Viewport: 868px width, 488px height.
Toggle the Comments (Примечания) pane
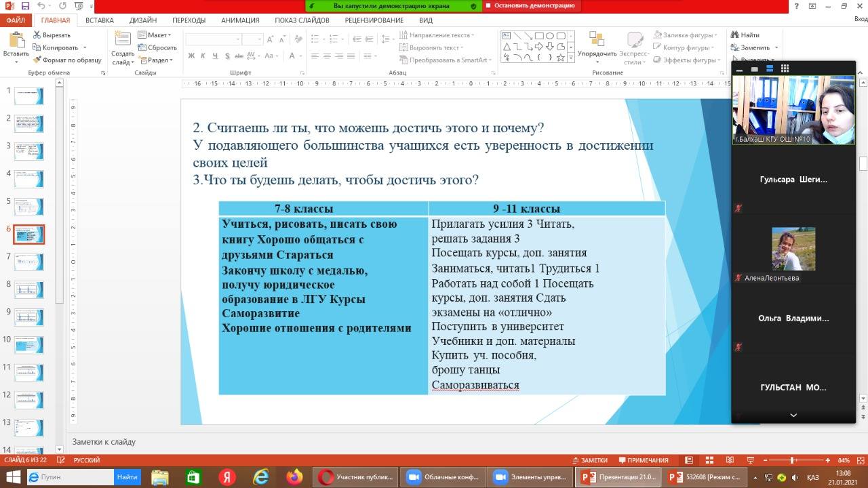tap(643, 460)
